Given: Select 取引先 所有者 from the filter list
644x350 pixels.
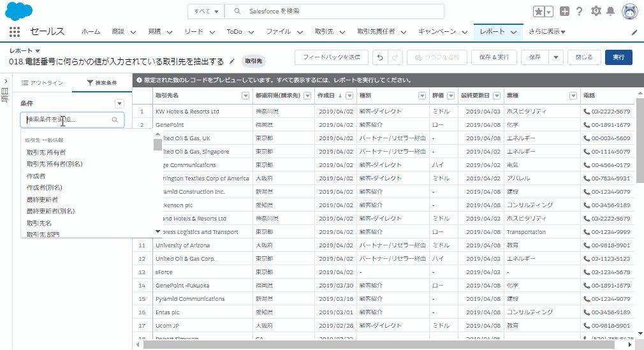Looking at the screenshot, I should [46, 152].
